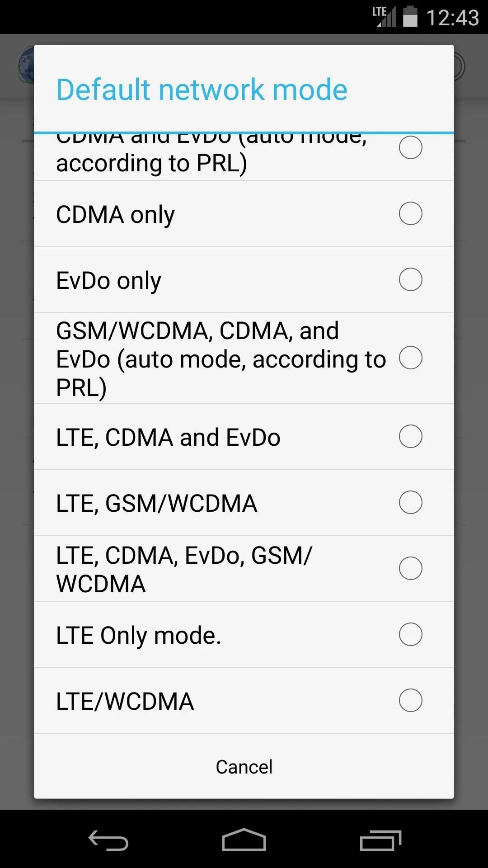This screenshot has height=868, width=488.
Task: Tap the EvDo only label text
Action: [109, 281]
